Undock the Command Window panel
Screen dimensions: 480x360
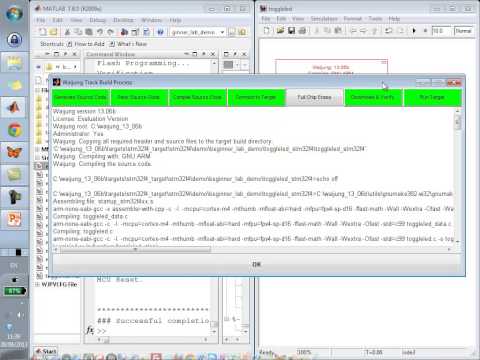pyautogui.click(x=204, y=54)
